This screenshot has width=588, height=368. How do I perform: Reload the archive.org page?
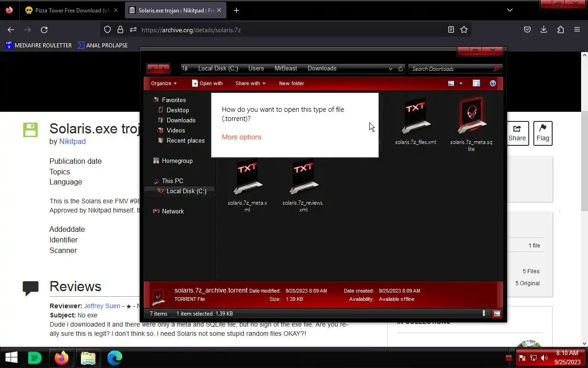pos(44,29)
